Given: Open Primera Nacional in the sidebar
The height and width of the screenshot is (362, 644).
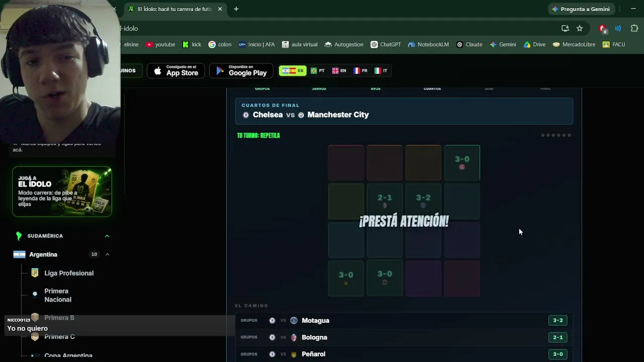Looking at the screenshot, I should [58, 295].
